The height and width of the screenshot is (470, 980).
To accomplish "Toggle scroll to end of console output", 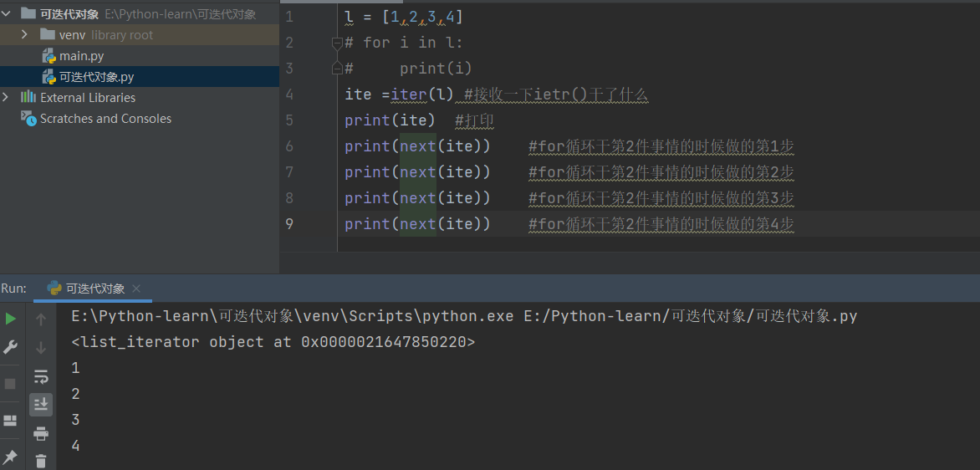I will 40,405.
